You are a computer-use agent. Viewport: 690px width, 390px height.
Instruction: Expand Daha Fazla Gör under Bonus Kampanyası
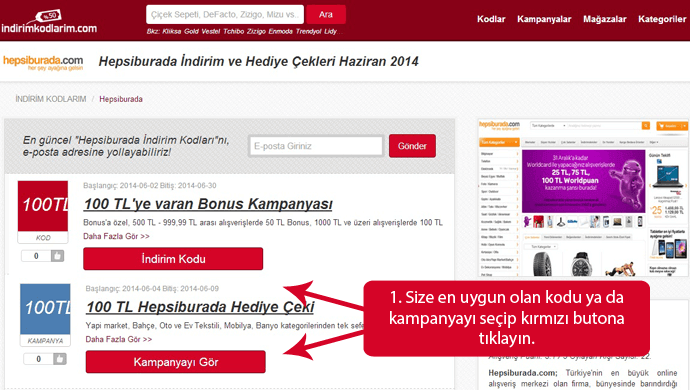click(x=116, y=236)
